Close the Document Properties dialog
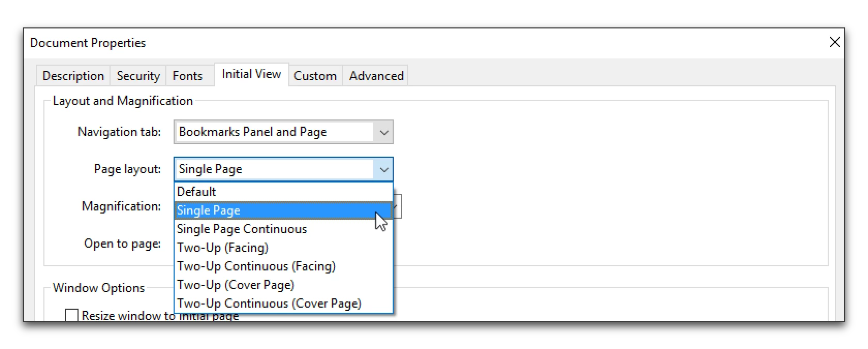868x349 pixels. (834, 42)
